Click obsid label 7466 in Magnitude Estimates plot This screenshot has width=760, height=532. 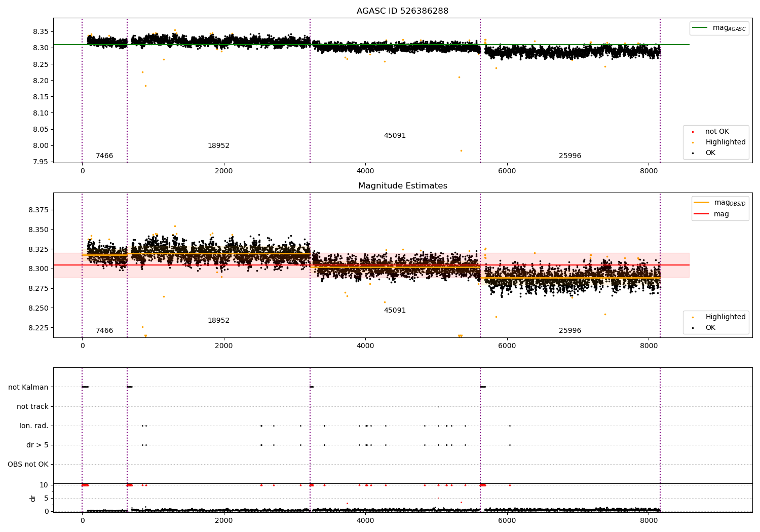point(104,331)
